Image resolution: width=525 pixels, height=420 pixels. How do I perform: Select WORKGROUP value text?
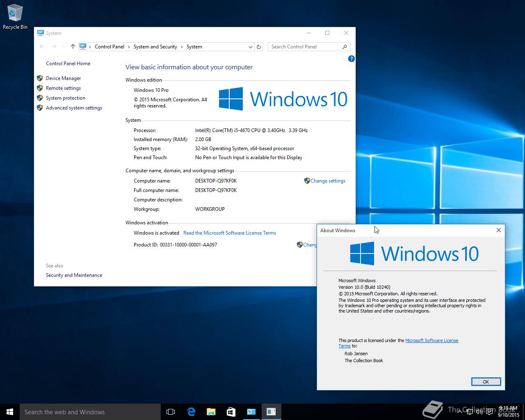tap(210, 209)
